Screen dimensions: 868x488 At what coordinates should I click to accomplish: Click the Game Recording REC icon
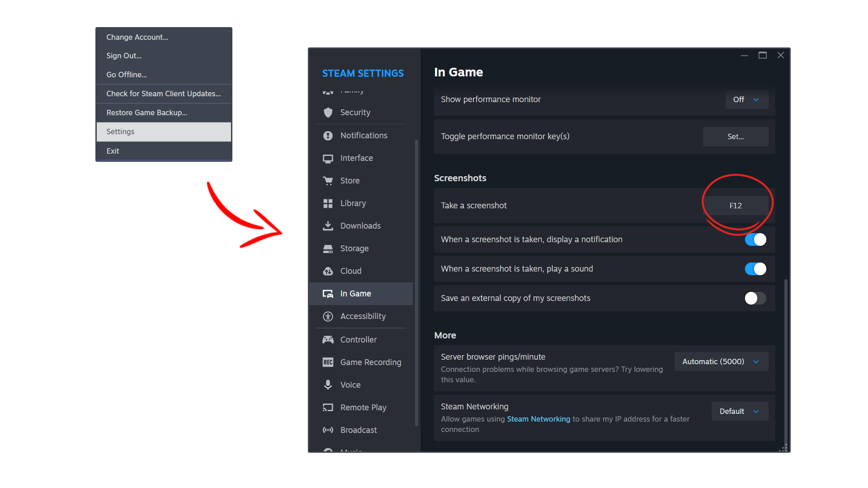[x=328, y=362]
